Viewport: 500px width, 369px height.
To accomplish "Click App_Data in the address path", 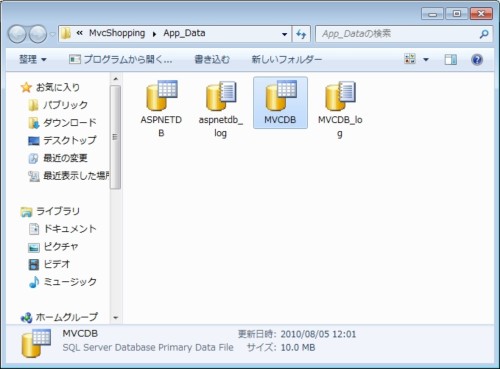I will (184, 33).
